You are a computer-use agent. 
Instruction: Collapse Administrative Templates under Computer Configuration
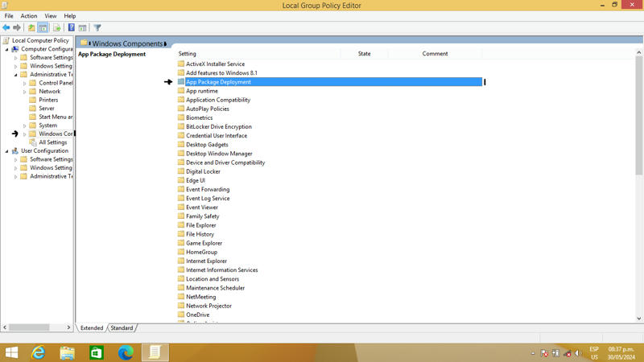click(15, 75)
